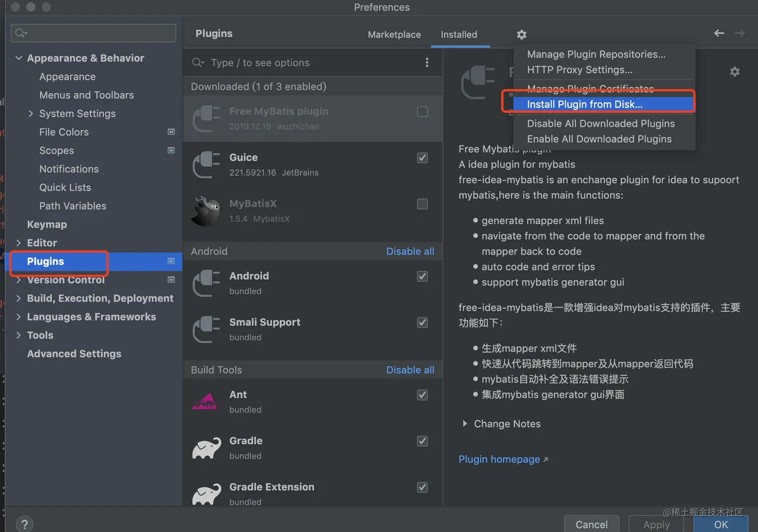The height and width of the screenshot is (532, 758).
Task: Expand the System Settings node
Action: pos(31,113)
